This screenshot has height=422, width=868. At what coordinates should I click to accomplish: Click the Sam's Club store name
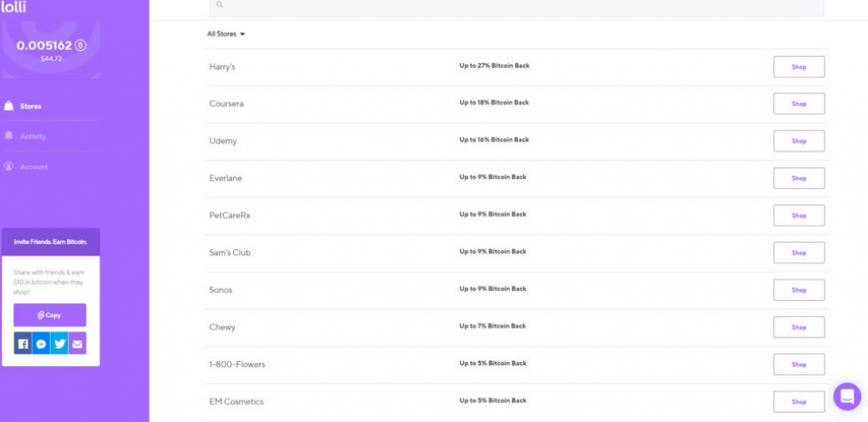coord(230,253)
